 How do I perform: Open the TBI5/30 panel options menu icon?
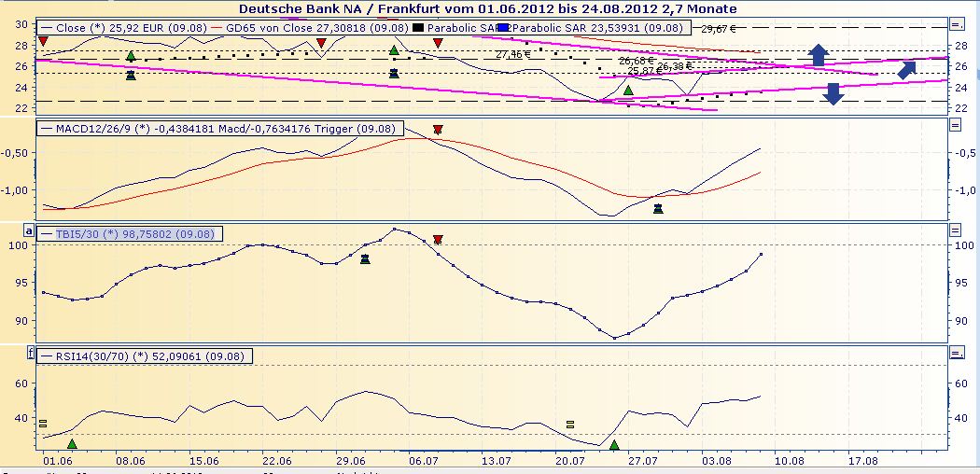point(955,230)
